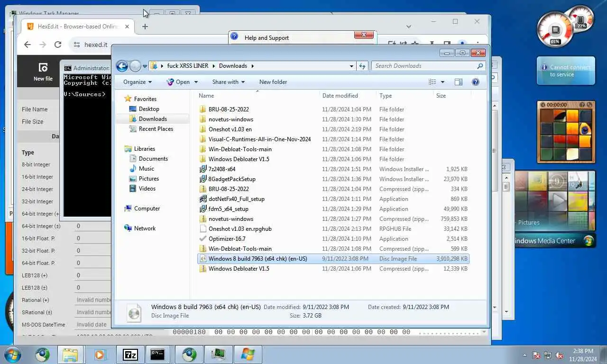Click the Downloads breadcrumb segment
Image resolution: width=607 pixels, height=364 pixels.
pyautogui.click(x=233, y=66)
